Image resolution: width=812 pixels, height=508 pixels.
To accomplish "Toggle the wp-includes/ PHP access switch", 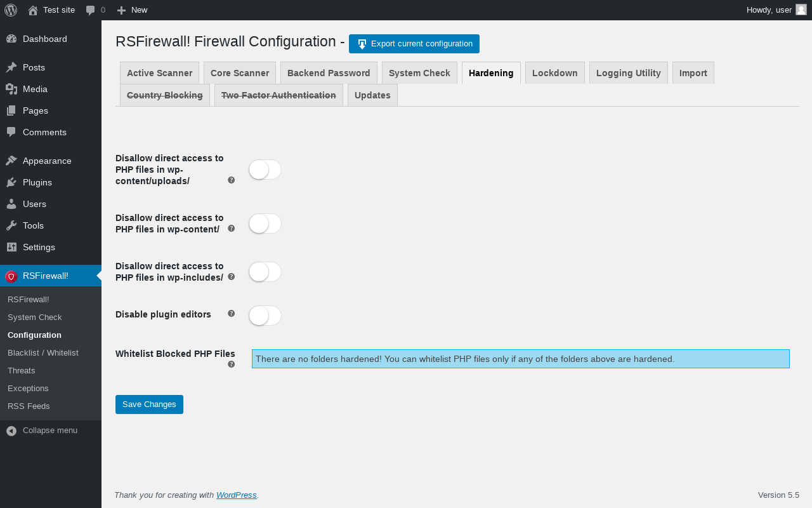I will pyautogui.click(x=265, y=272).
